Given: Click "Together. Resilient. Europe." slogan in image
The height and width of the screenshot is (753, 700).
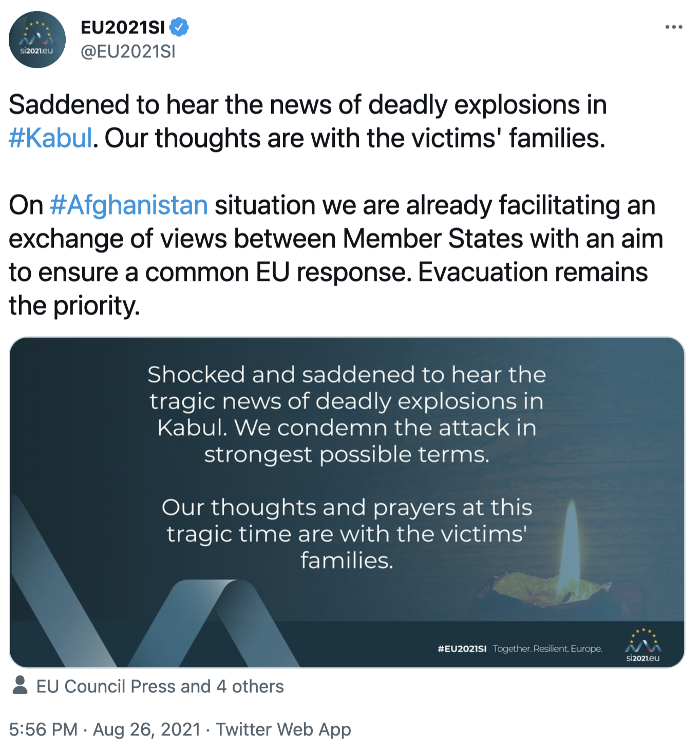Looking at the screenshot, I should click(547, 649).
